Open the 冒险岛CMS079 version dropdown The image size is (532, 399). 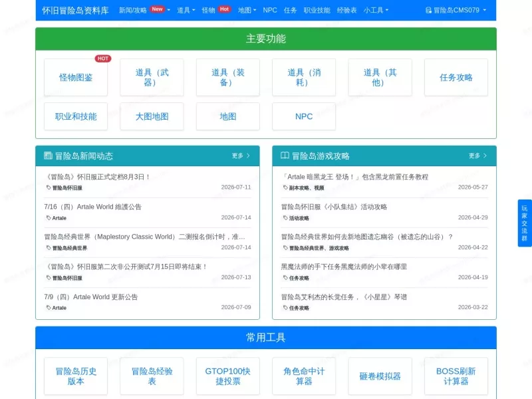click(x=456, y=10)
